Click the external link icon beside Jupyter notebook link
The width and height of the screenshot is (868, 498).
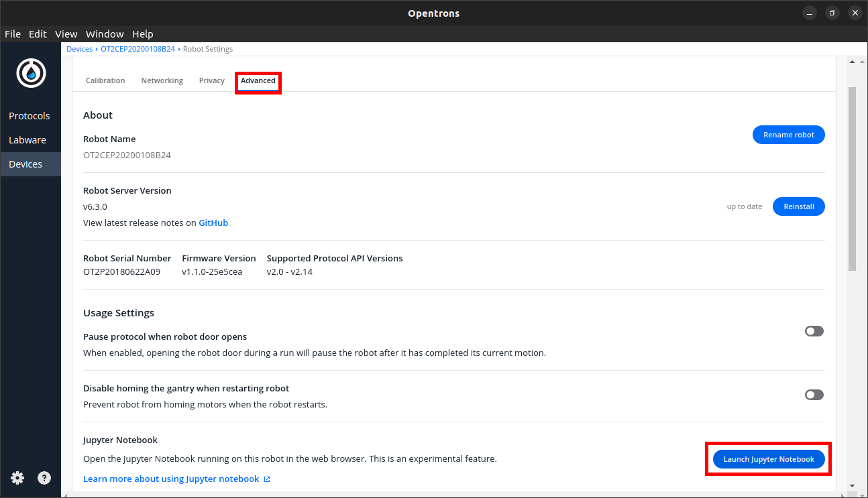click(x=267, y=479)
